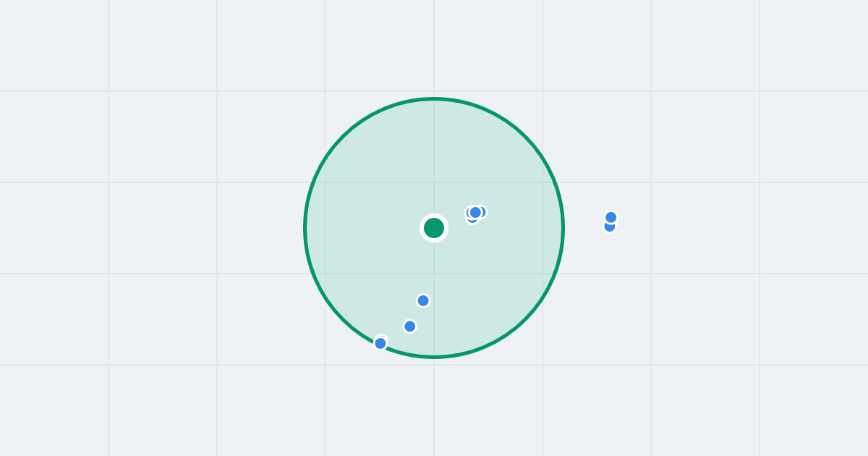Select the blue marker touching the circle's bottom-left edge

click(380, 343)
